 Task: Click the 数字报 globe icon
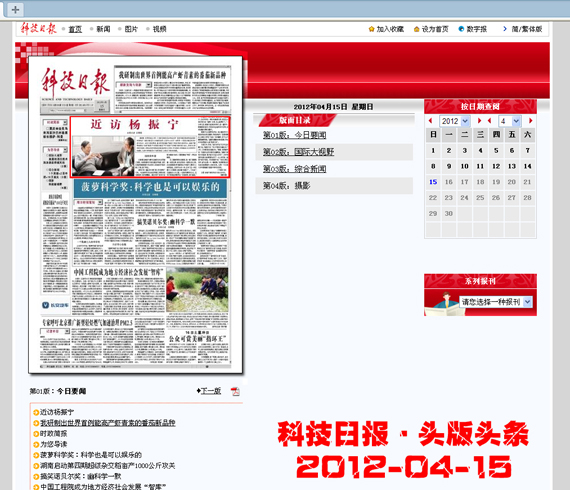(461, 29)
